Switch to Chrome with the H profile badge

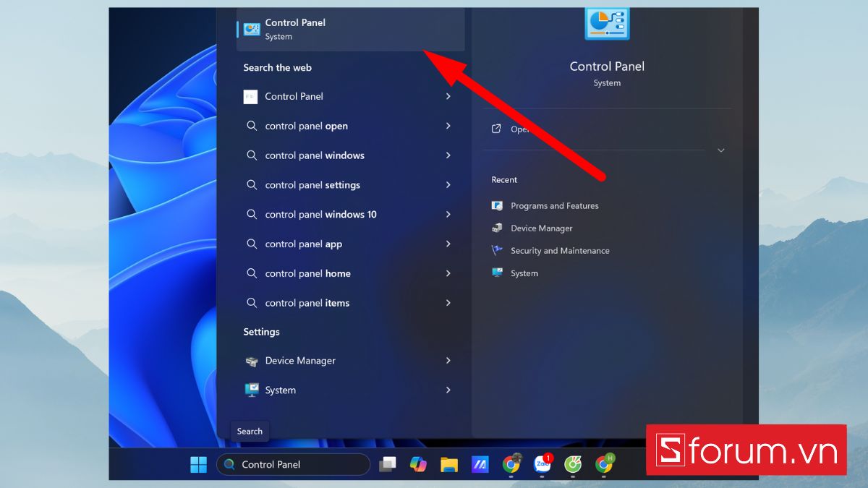click(604, 464)
